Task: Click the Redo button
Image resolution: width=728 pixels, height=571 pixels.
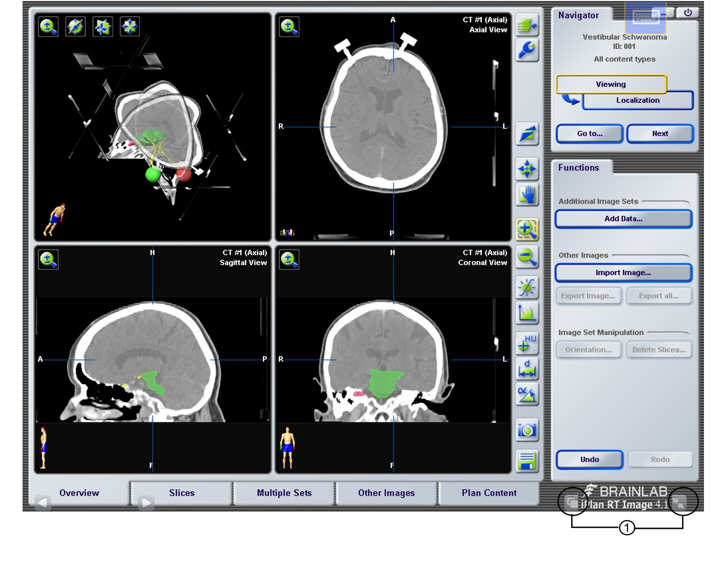Action: (x=660, y=459)
